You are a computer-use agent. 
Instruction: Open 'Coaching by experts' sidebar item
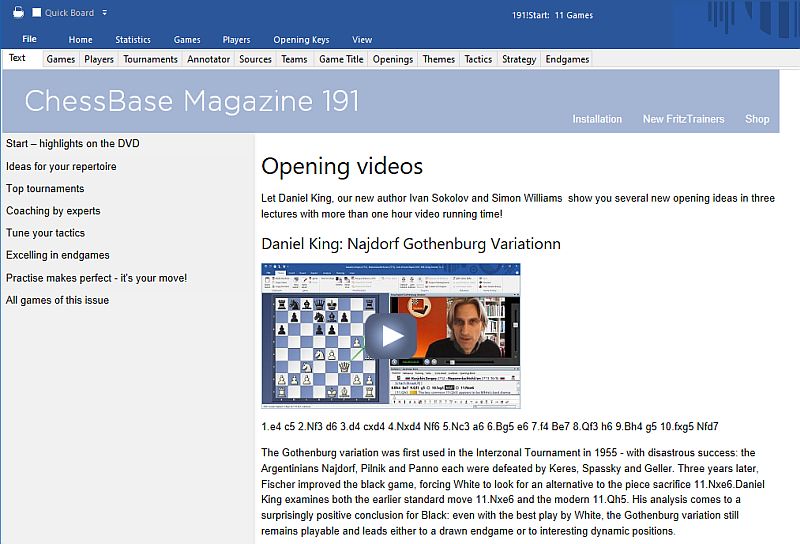pos(53,211)
